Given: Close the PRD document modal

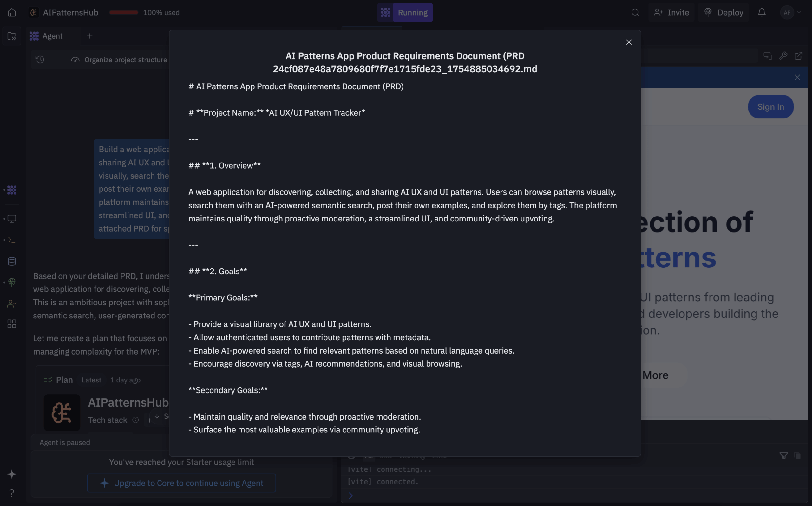Looking at the screenshot, I should coord(628,42).
